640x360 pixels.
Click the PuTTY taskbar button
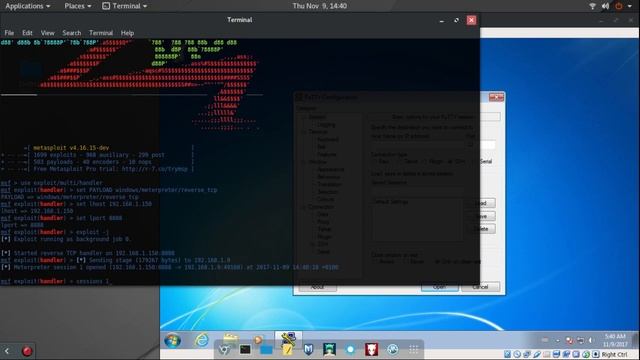[288, 338]
